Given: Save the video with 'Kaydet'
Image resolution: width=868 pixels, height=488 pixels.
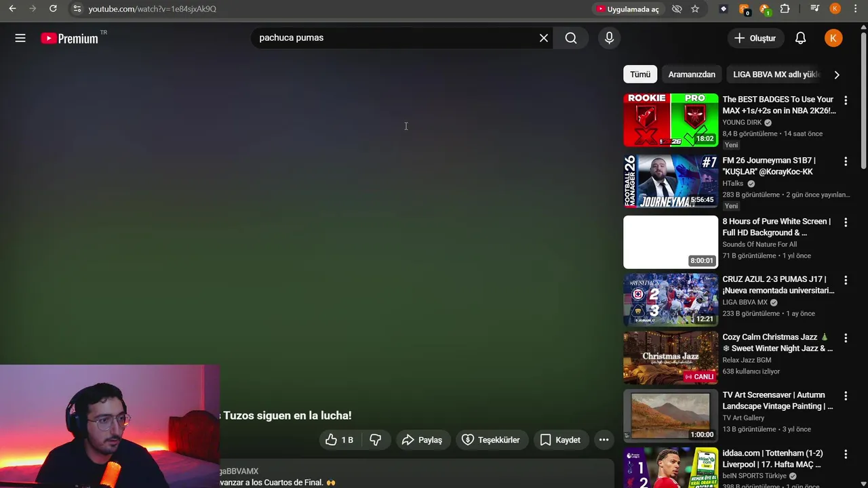Looking at the screenshot, I should point(560,440).
